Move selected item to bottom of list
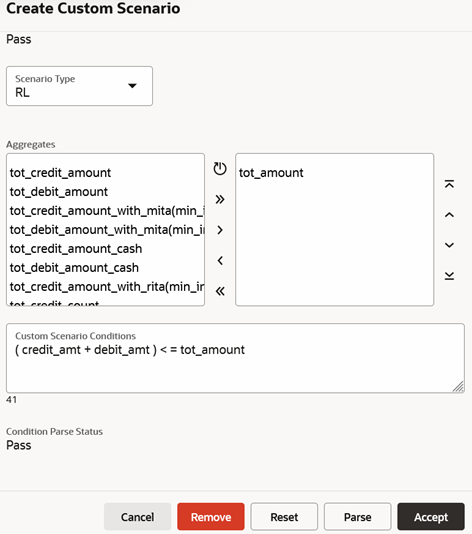 pyautogui.click(x=449, y=276)
